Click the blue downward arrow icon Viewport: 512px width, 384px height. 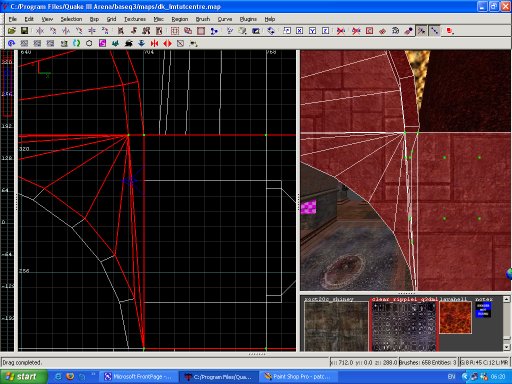[x=141, y=43]
